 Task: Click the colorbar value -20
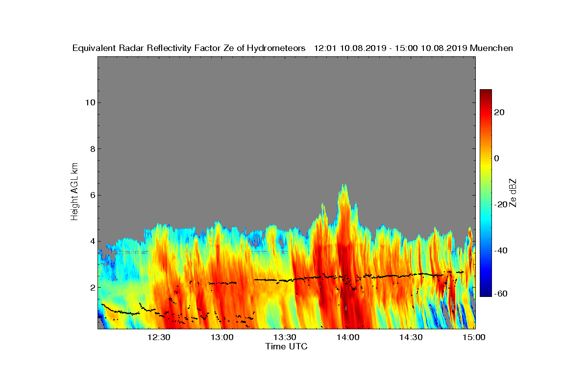(x=501, y=204)
